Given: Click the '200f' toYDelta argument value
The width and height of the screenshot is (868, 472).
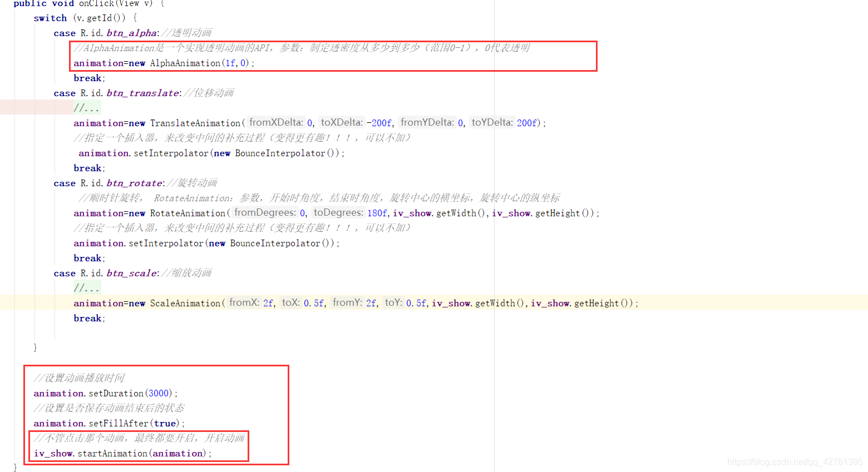Looking at the screenshot, I should (526, 123).
